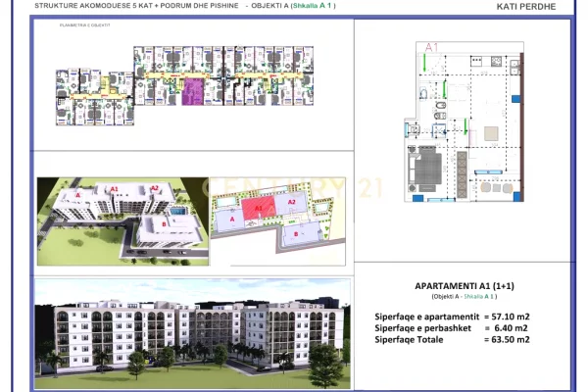Click the B block on site plan
The image size is (588, 392).
coord(300,234)
